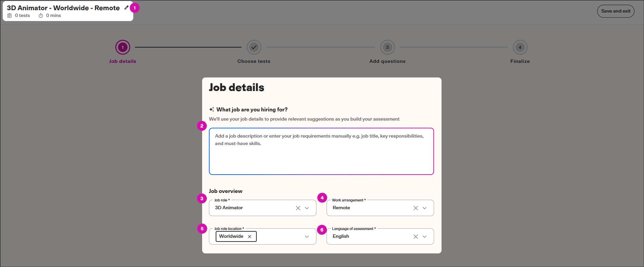Open the Language of assessment dropdown arrow
This screenshot has width=644, height=267.
pos(425,236)
